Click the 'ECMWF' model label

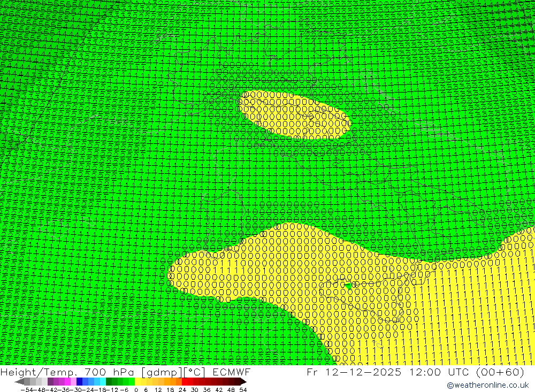click(231, 372)
